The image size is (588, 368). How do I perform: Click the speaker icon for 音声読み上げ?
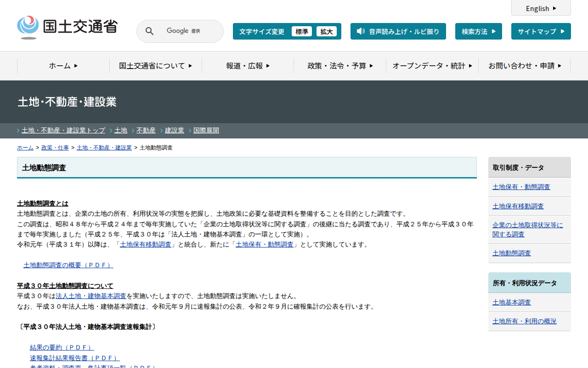coord(361,31)
